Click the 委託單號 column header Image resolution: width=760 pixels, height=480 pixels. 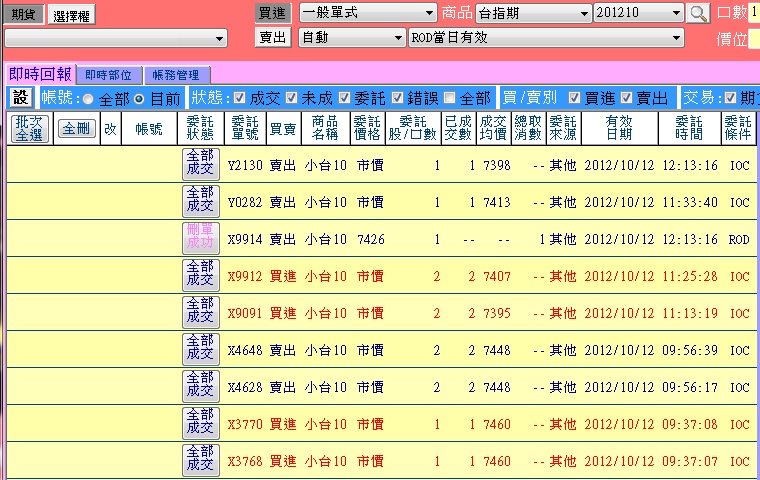(244, 128)
